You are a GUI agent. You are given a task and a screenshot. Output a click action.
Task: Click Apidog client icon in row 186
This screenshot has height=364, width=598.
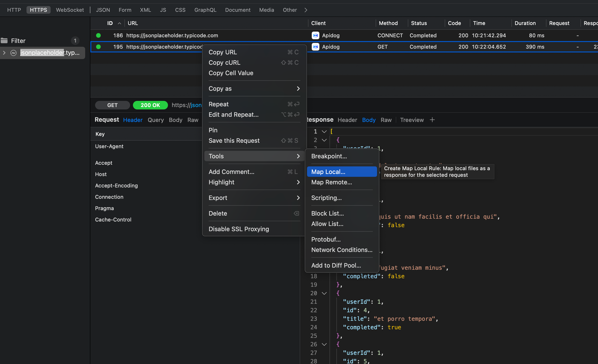coord(315,35)
